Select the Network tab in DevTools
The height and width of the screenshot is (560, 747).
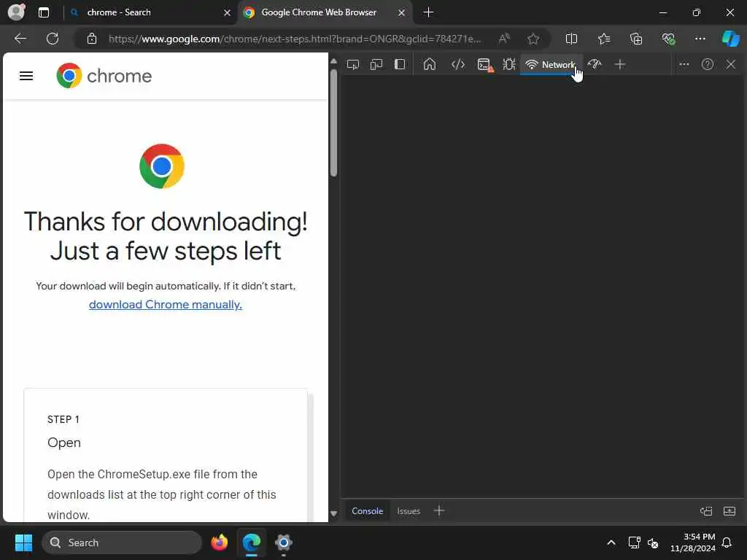coord(550,65)
